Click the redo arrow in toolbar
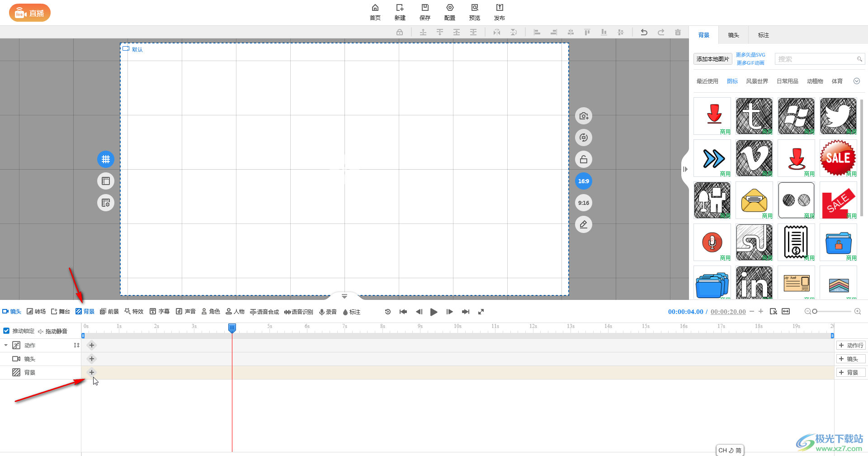 [660, 32]
